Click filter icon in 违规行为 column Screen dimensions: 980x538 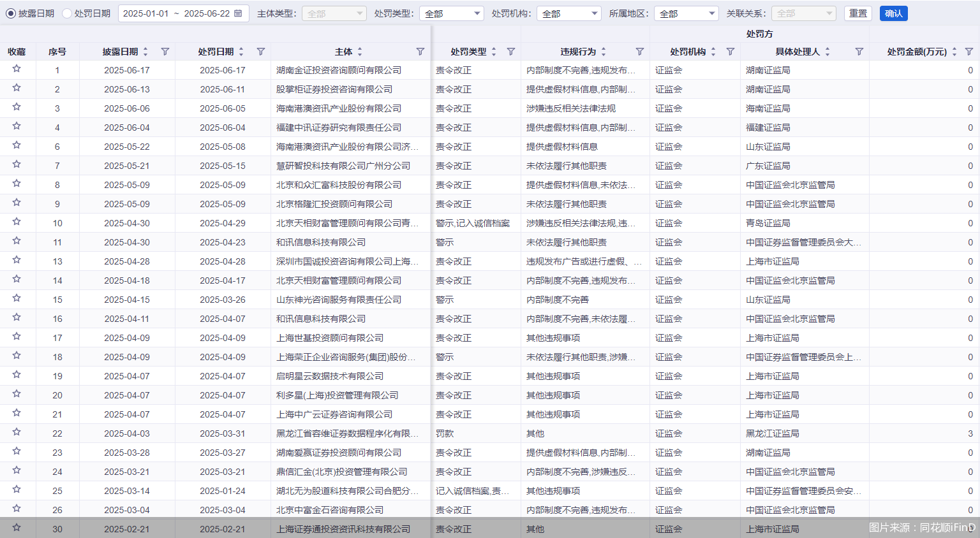tap(640, 52)
